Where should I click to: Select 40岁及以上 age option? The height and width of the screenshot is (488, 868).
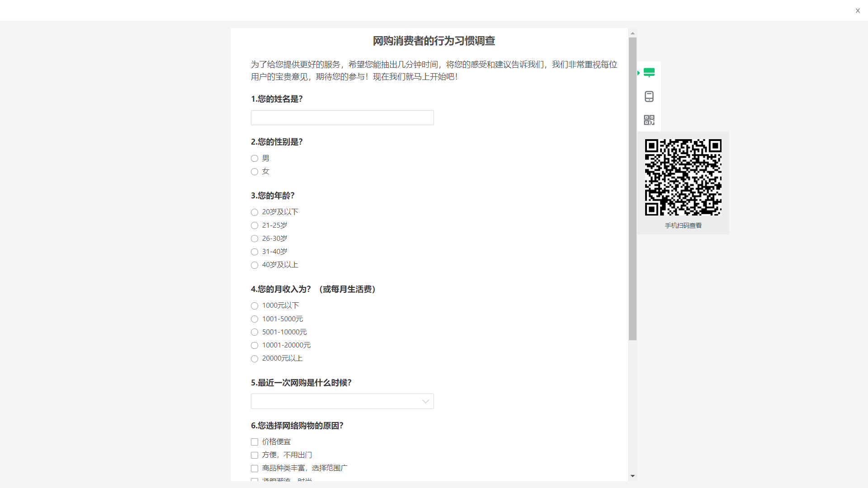pos(255,265)
